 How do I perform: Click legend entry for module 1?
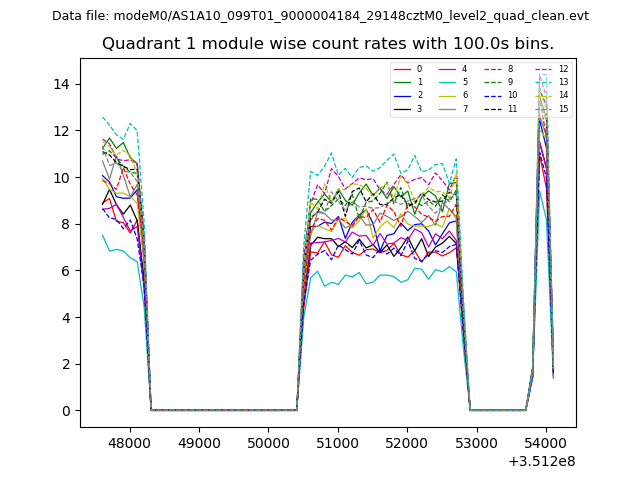point(409,82)
